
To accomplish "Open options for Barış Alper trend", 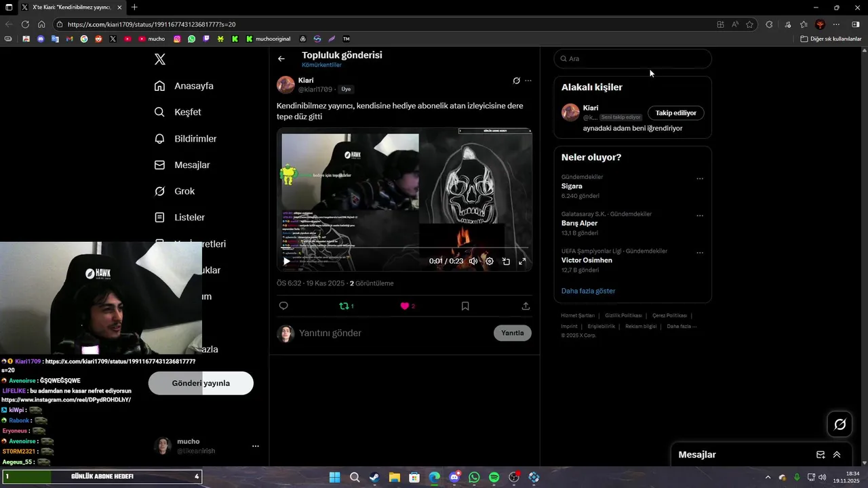I will click(700, 216).
